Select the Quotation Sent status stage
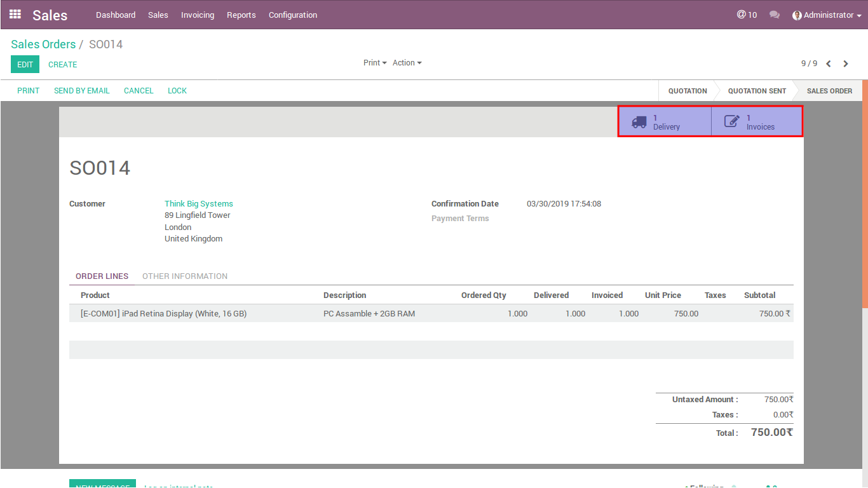Viewport: 868px width, 488px height. coord(756,91)
